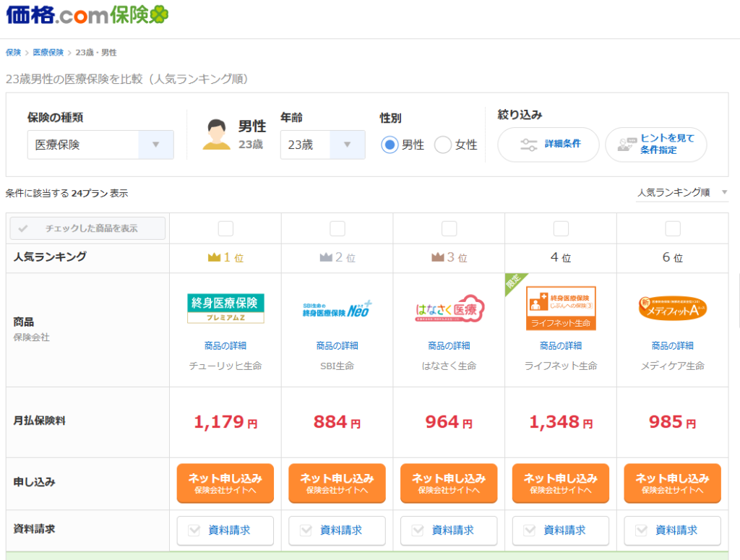Go to 保険 breadcrumb link

click(13, 52)
